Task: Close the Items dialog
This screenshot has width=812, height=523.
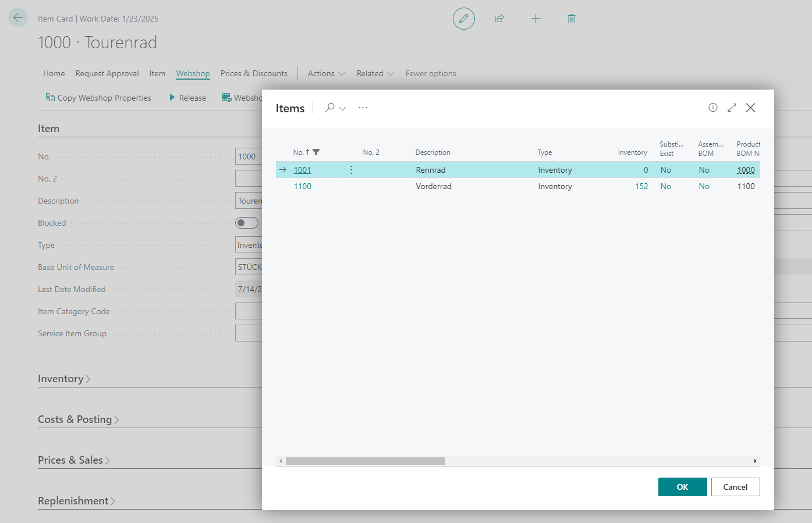Action: [x=750, y=108]
